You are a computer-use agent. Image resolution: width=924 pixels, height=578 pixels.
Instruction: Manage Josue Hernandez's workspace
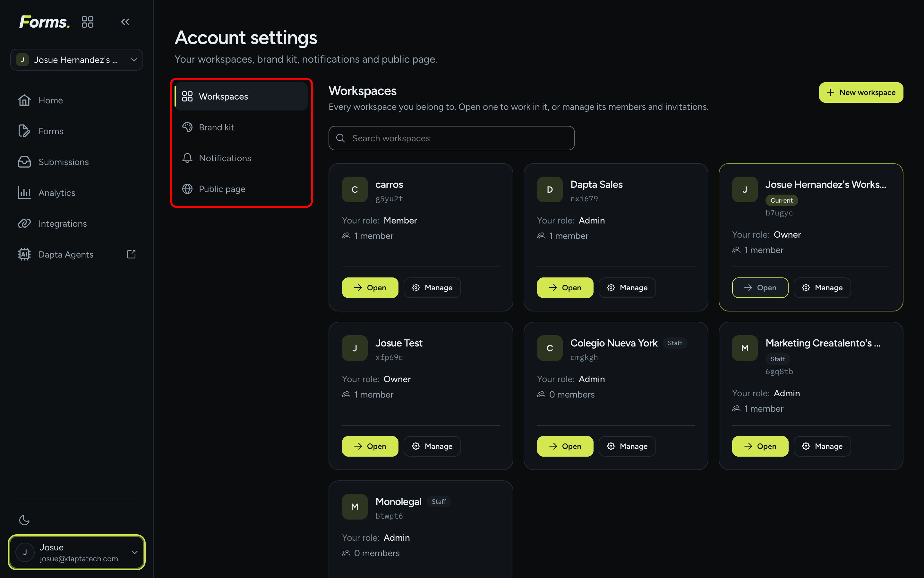822,287
